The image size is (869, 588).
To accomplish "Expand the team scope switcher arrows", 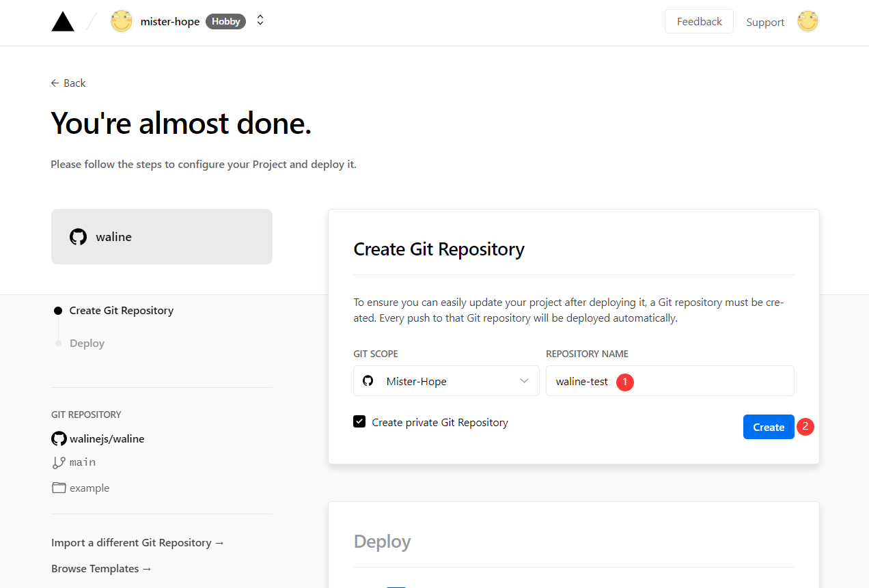I will click(260, 20).
